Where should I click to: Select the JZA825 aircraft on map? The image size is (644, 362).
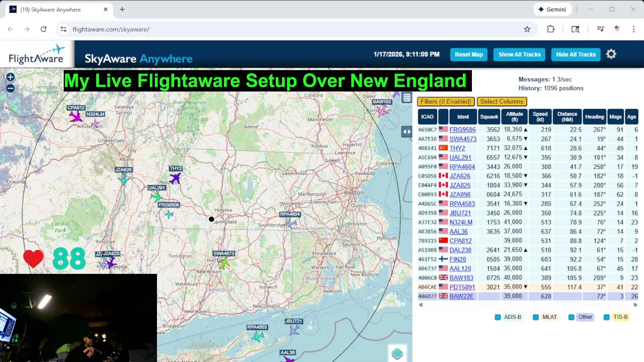111,262
